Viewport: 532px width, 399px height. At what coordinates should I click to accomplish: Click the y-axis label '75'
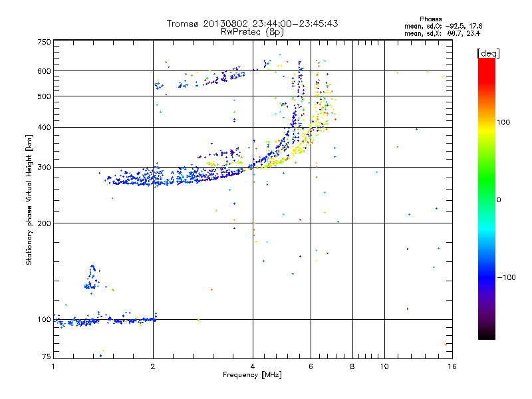click(47, 356)
